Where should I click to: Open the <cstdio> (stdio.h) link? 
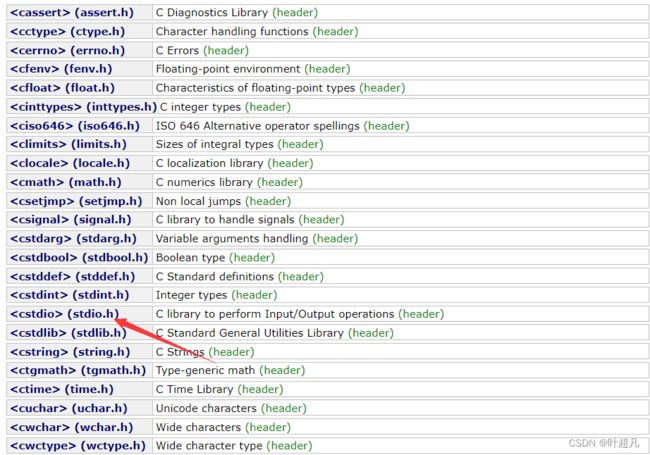click(64, 314)
